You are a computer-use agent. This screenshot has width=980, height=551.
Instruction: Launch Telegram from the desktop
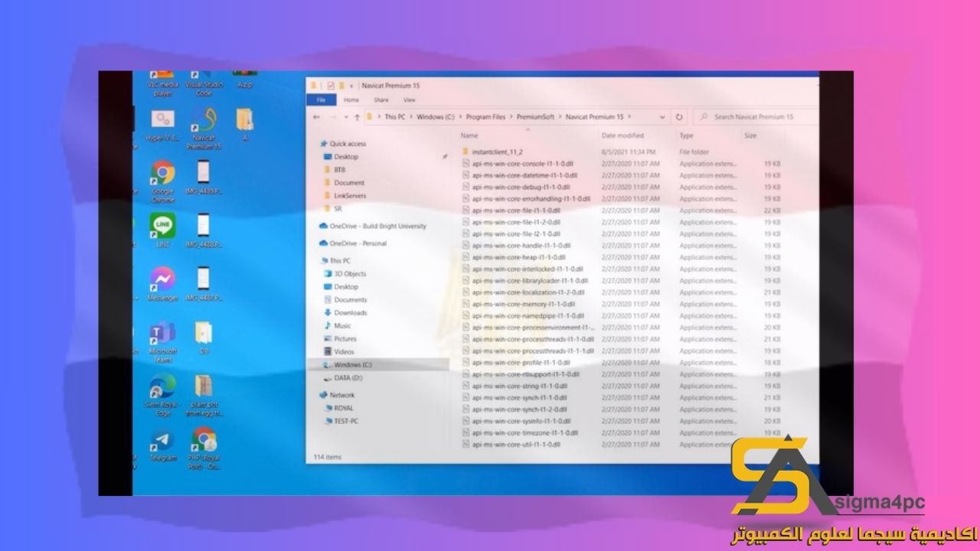tap(162, 445)
